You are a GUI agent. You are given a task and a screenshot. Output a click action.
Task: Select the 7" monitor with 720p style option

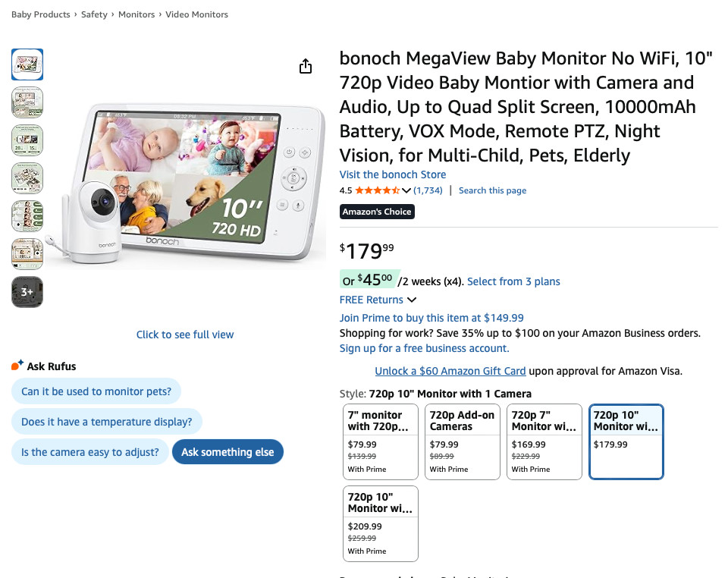(x=381, y=441)
